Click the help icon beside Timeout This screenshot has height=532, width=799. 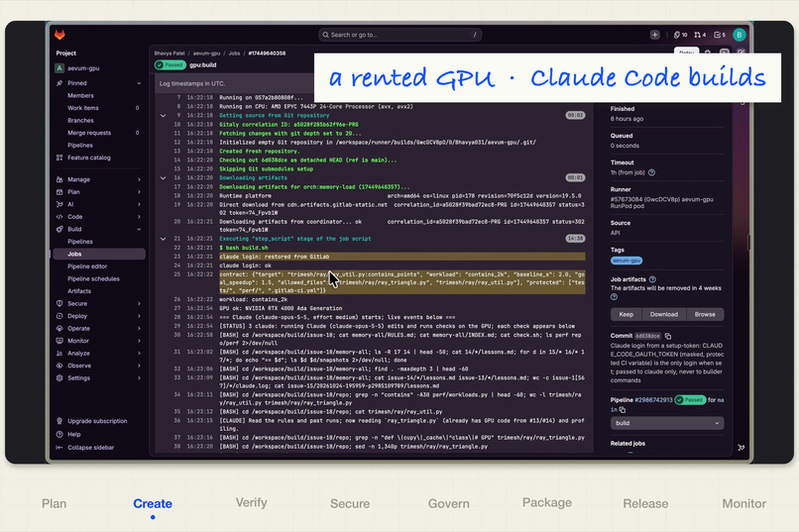[x=651, y=172]
